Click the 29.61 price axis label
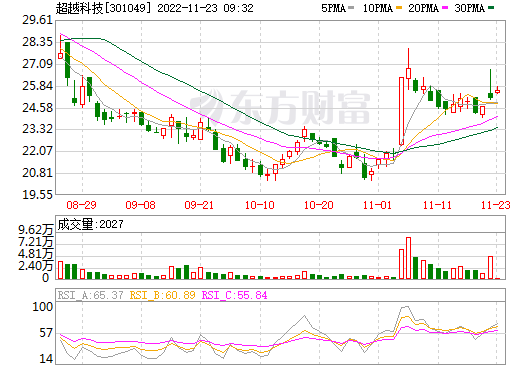This screenshot has height=365, width=520. pyautogui.click(x=37, y=20)
